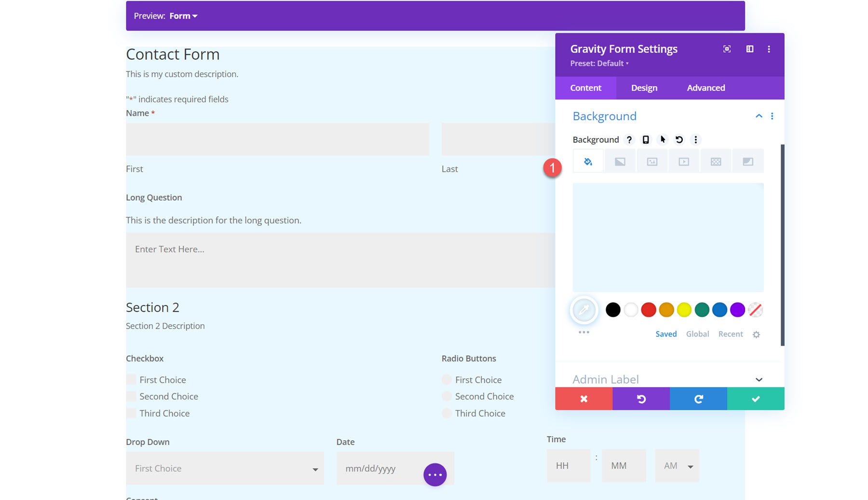Select the background mask type

pyautogui.click(x=748, y=161)
